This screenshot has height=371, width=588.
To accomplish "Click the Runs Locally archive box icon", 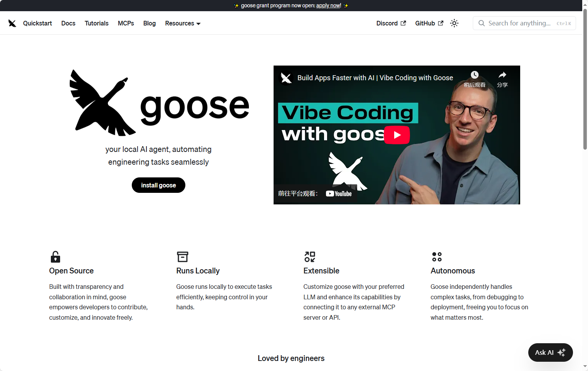I will (183, 257).
